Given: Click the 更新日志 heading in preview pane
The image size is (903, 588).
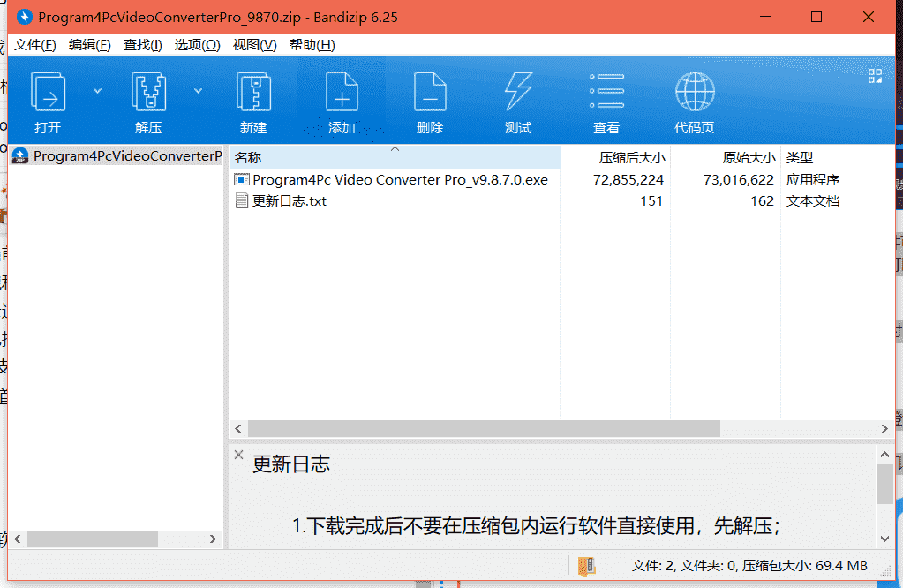Looking at the screenshot, I should tap(290, 464).
